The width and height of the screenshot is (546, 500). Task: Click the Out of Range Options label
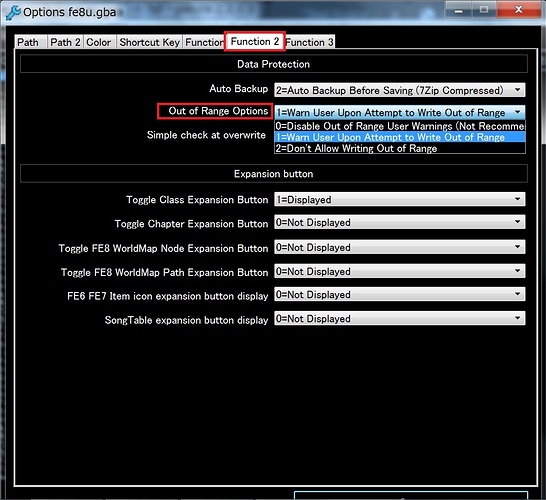218,111
